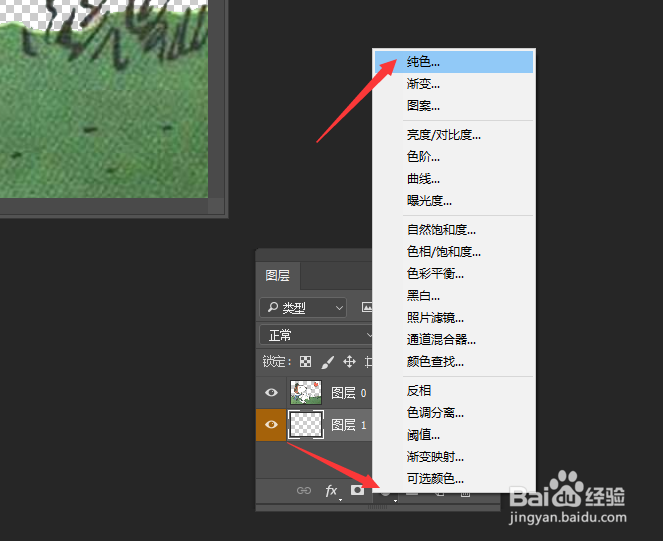Toggle visibility of 图层 1
Image resolution: width=663 pixels, height=541 pixels.
point(271,425)
